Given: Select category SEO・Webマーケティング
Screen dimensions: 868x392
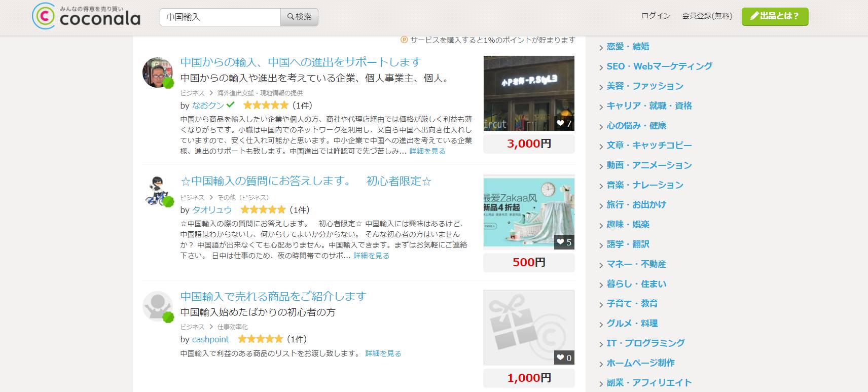Looking at the screenshot, I should point(659,66).
